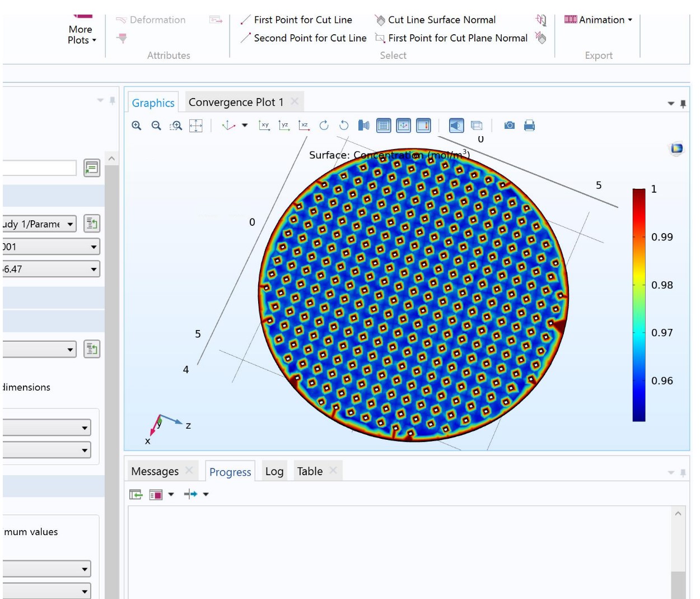Open the Animation dropdown
The height and width of the screenshot is (599, 700).
click(599, 20)
